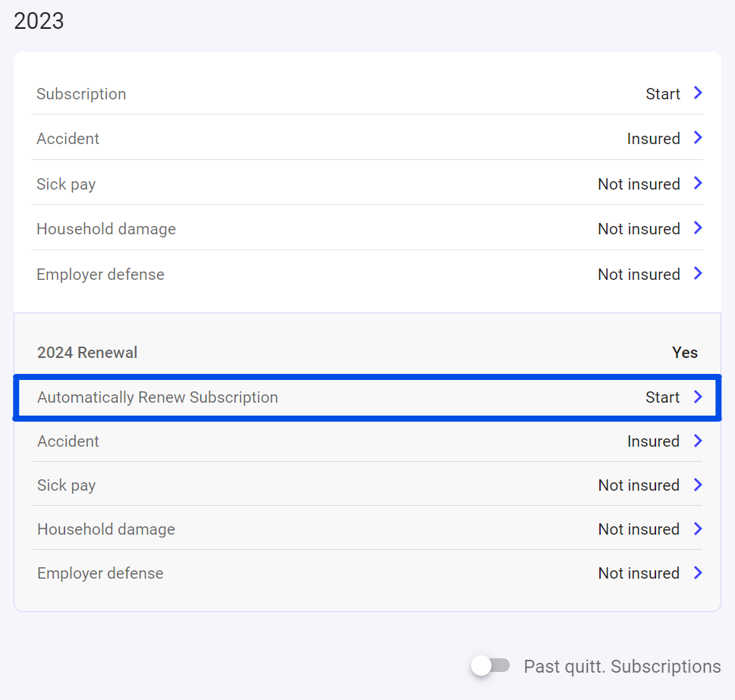Click the chevron on Automatically Renew Subscription row
Viewport: 735px width, 700px height.
click(698, 397)
